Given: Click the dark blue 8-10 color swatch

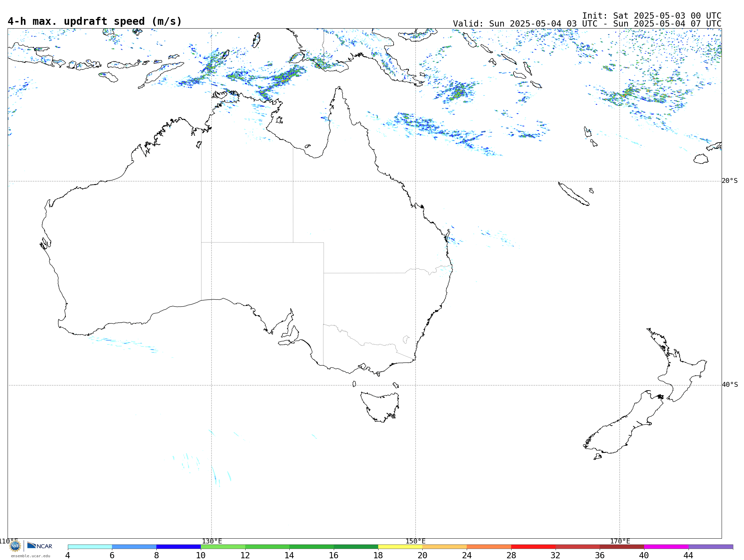Looking at the screenshot, I should coord(178,547).
